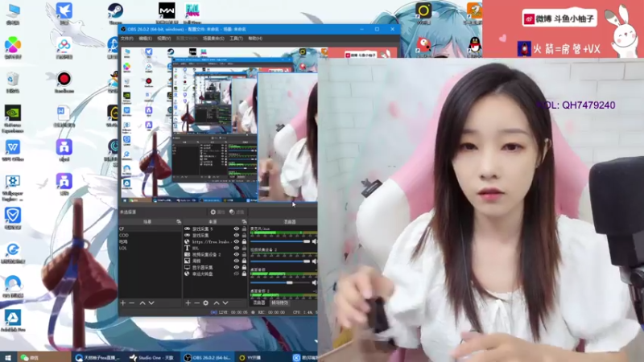This screenshot has height=362, width=644.
Task: Open the blue shield security app icon
Action: (13, 218)
